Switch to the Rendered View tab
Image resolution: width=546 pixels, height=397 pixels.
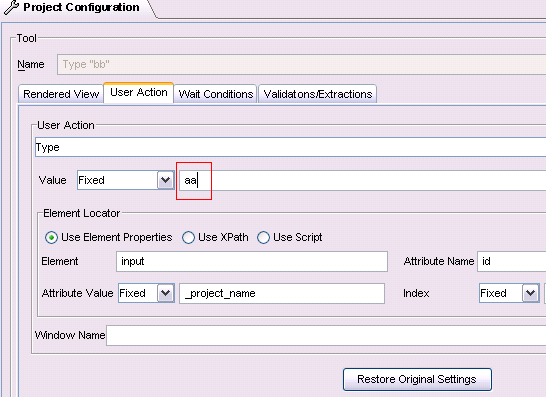pyautogui.click(x=61, y=94)
